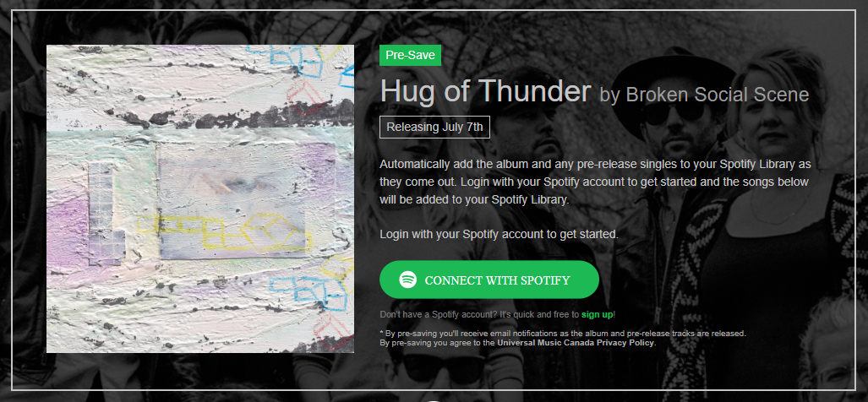
Task: Click the Automatically add the album paragraph
Action: pos(595,182)
